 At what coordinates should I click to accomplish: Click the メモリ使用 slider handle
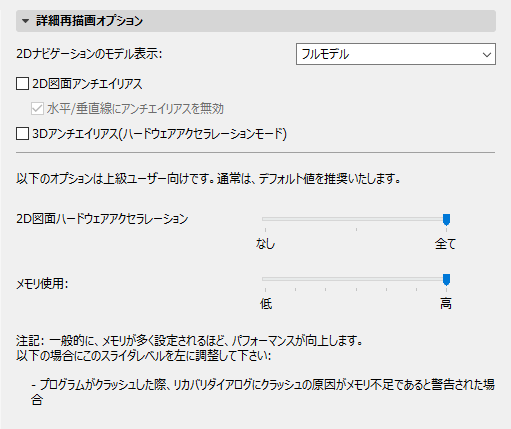coord(446,280)
